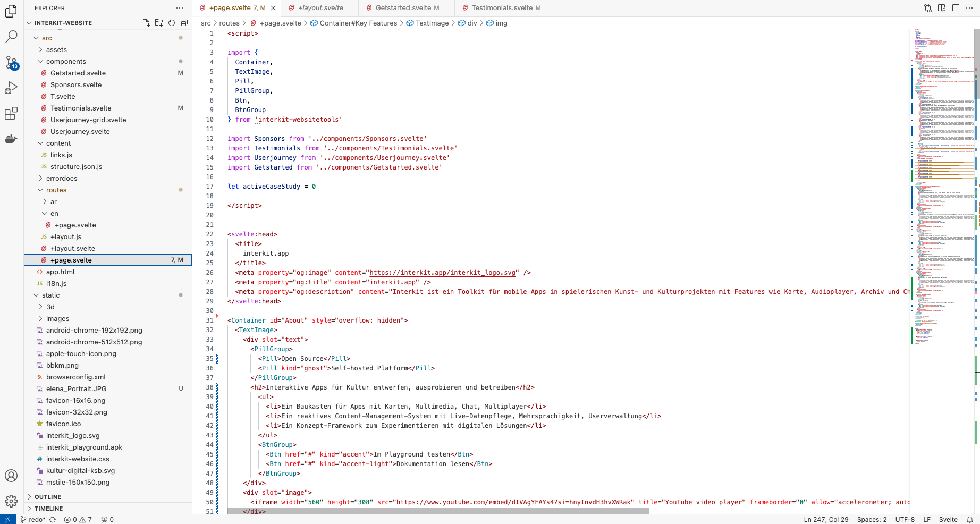The width and height of the screenshot is (980, 524).
Task: Click the open preview icon in editor toolbar
Action: tap(942, 8)
